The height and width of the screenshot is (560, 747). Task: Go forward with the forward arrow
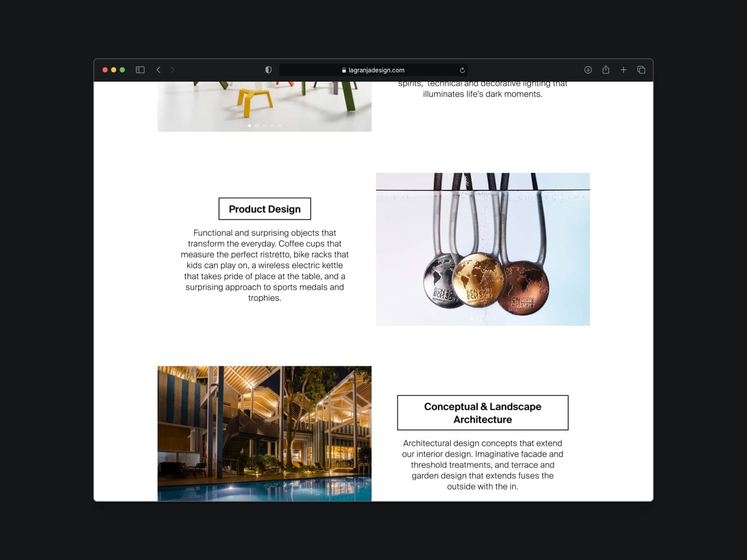point(172,70)
